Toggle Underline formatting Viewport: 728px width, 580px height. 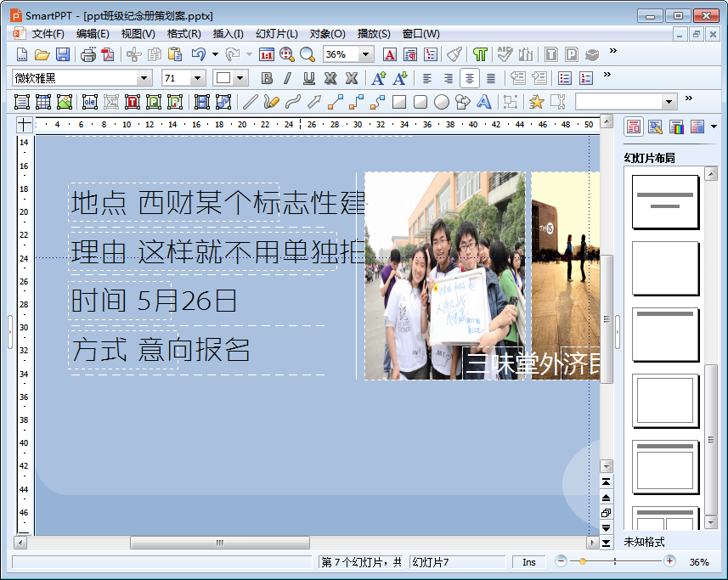pyautogui.click(x=308, y=78)
